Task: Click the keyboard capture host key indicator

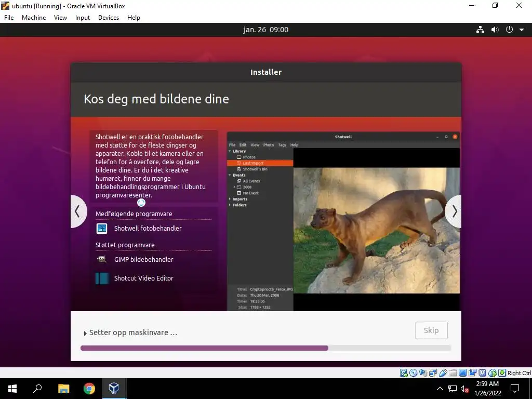Action: pos(502,373)
